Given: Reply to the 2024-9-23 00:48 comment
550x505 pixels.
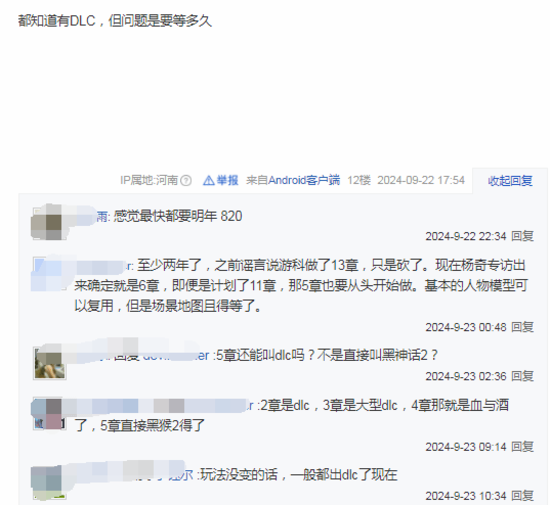Looking at the screenshot, I should click(x=522, y=327).
